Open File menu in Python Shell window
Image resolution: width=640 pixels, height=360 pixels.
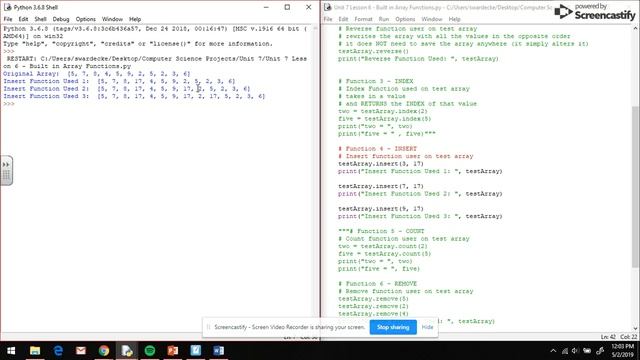(8, 19)
